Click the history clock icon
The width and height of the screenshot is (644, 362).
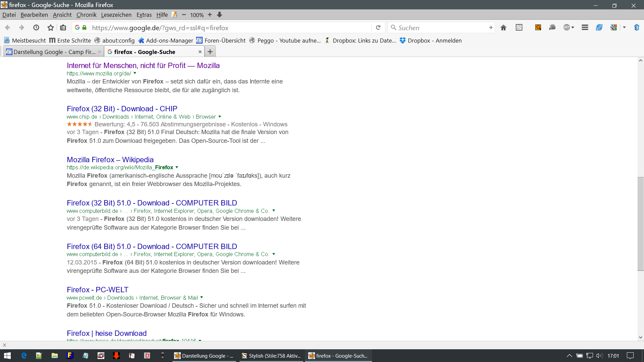(x=36, y=28)
